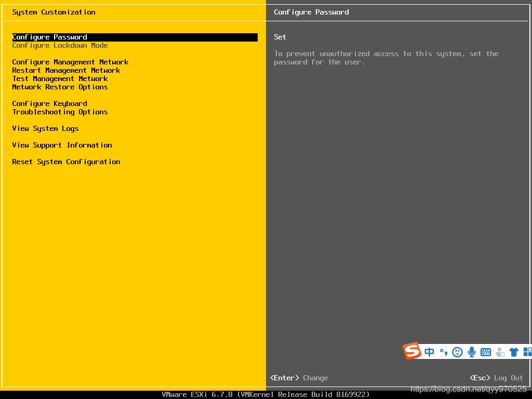Image resolution: width=532 pixels, height=399 pixels.
Task: Open Network Restore Options
Action: coord(60,87)
